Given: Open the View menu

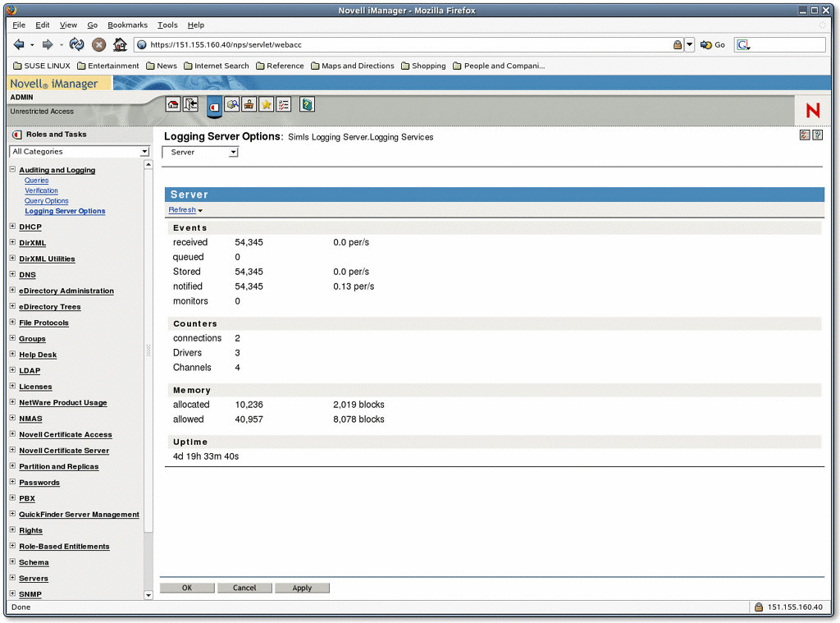Looking at the screenshot, I should tap(68, 25).
